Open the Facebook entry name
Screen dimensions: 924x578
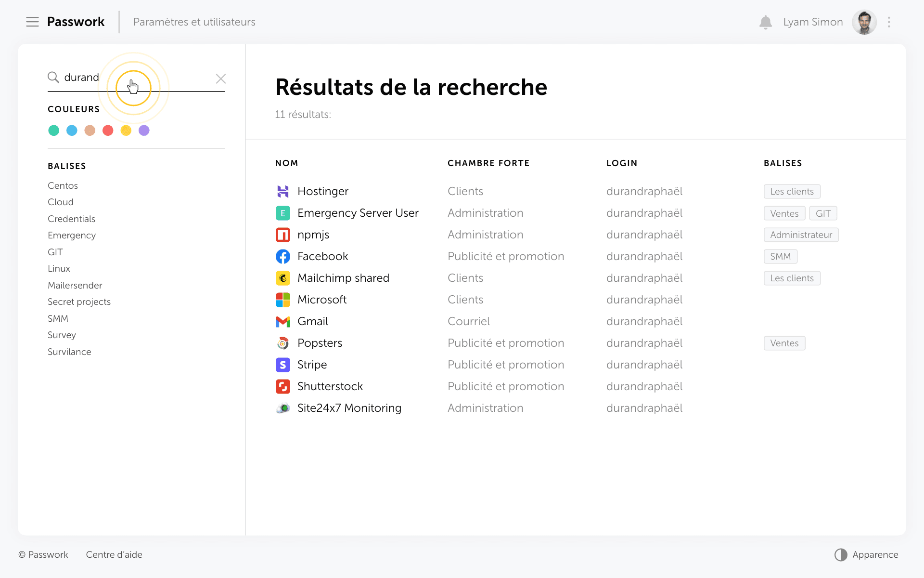tap(322, 256)
